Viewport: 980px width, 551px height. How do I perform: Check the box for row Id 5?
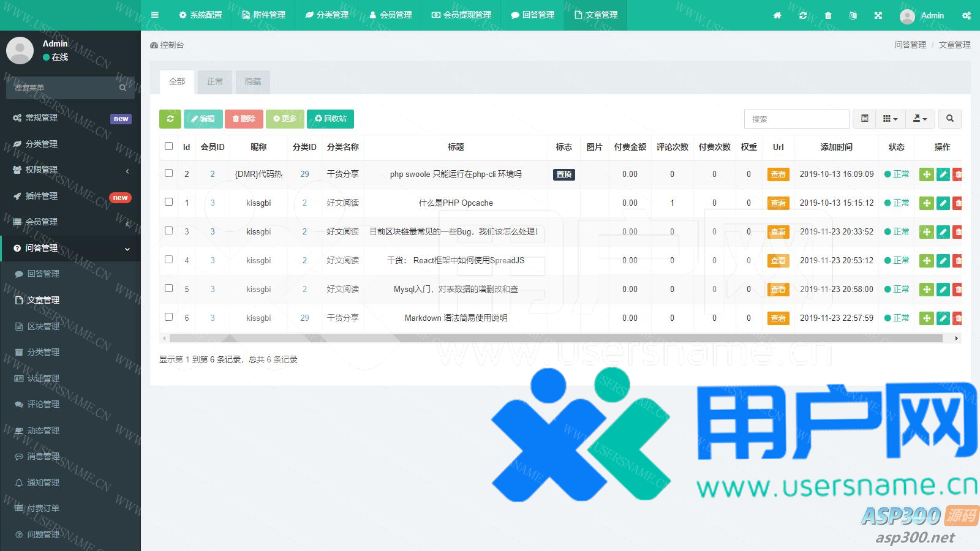[168, 288]
